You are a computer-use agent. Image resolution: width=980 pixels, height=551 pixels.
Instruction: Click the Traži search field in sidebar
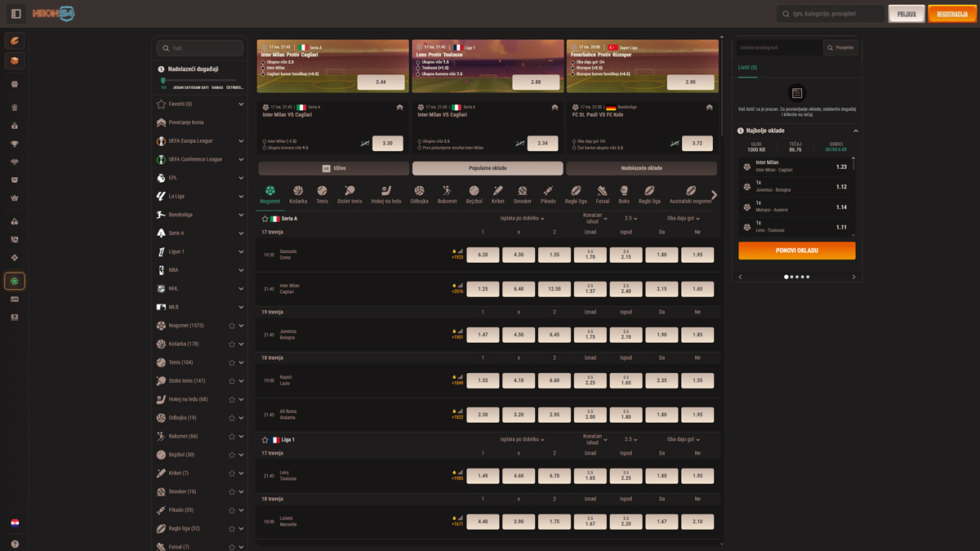(200, 48)
